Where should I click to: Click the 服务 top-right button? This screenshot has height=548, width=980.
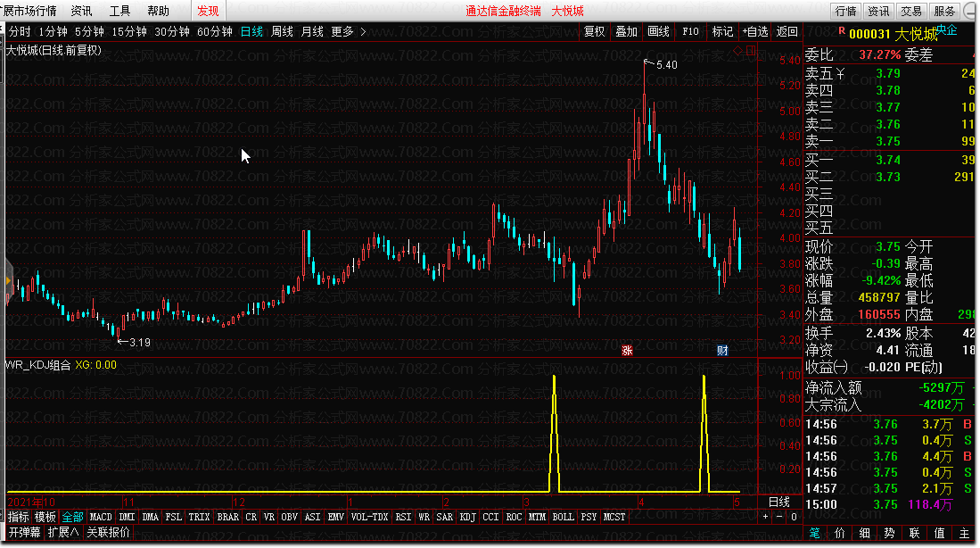click(x=944, y=12)
